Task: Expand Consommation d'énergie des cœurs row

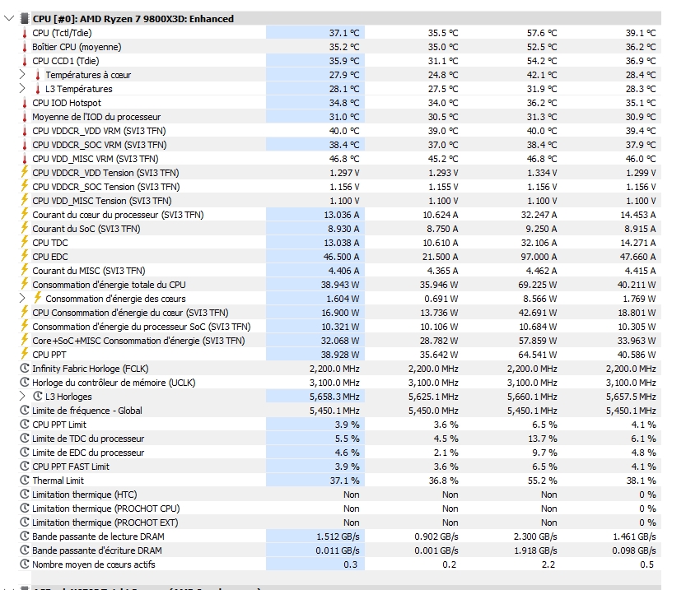Action: point(22,299)
